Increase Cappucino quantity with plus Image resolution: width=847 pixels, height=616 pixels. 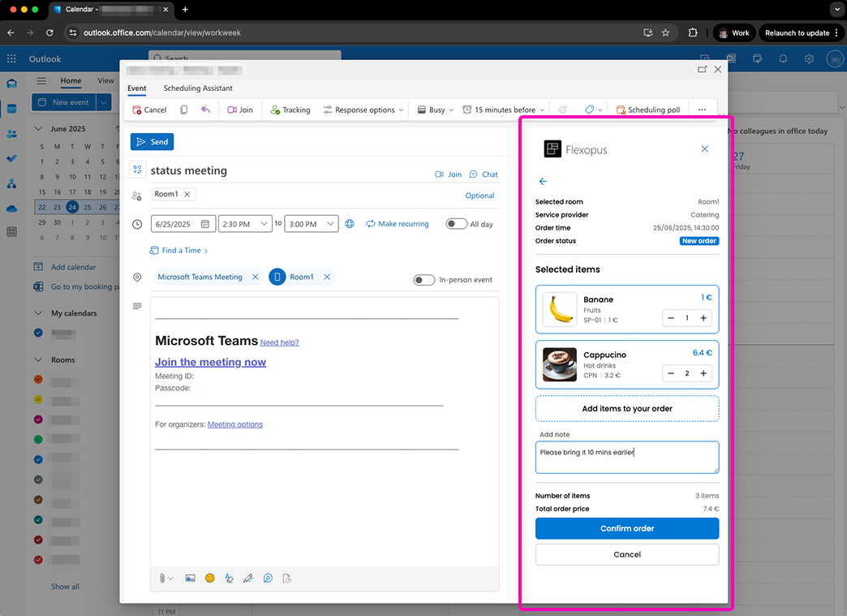703,373
